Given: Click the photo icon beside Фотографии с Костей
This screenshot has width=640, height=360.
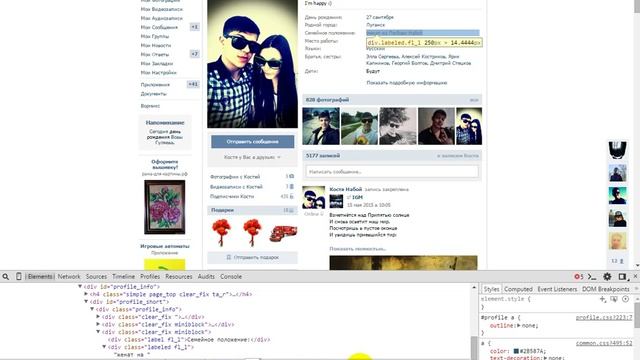Looking at the screenshot, I should click(x=291, y=176).
